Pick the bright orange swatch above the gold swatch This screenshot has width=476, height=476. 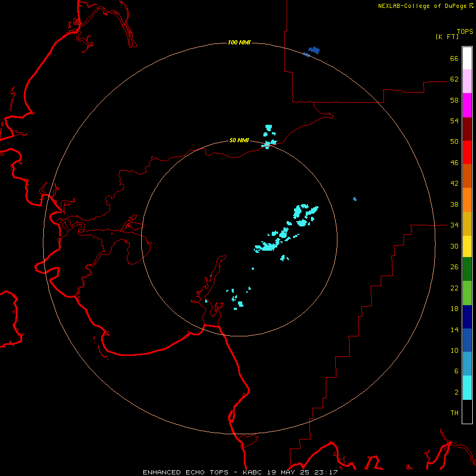(467, 200)
